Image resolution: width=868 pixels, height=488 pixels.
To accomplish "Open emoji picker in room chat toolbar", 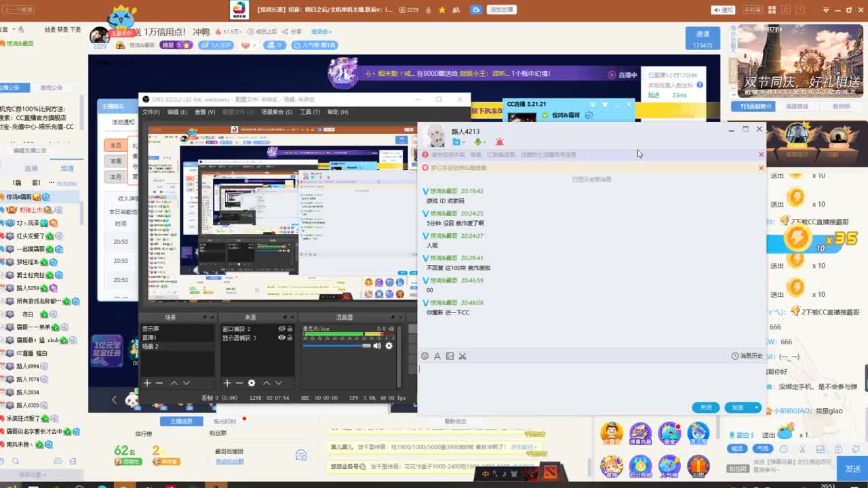I will 783,449.
